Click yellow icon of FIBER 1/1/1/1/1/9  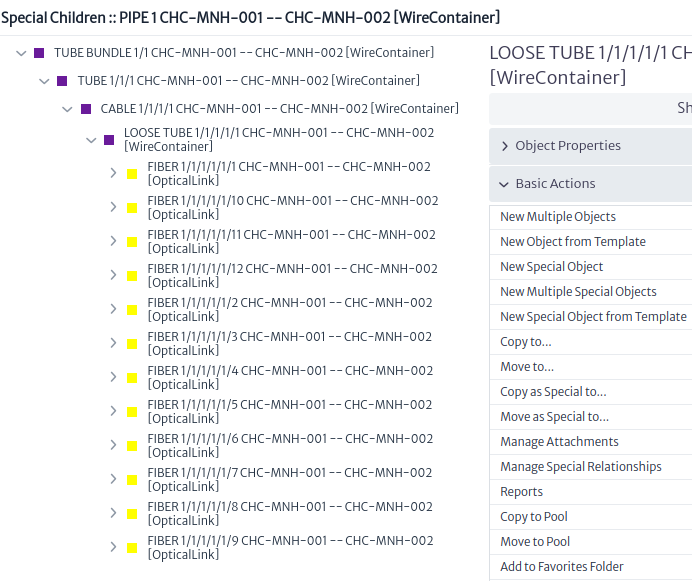pyautogui.click(x=132, y=548)
